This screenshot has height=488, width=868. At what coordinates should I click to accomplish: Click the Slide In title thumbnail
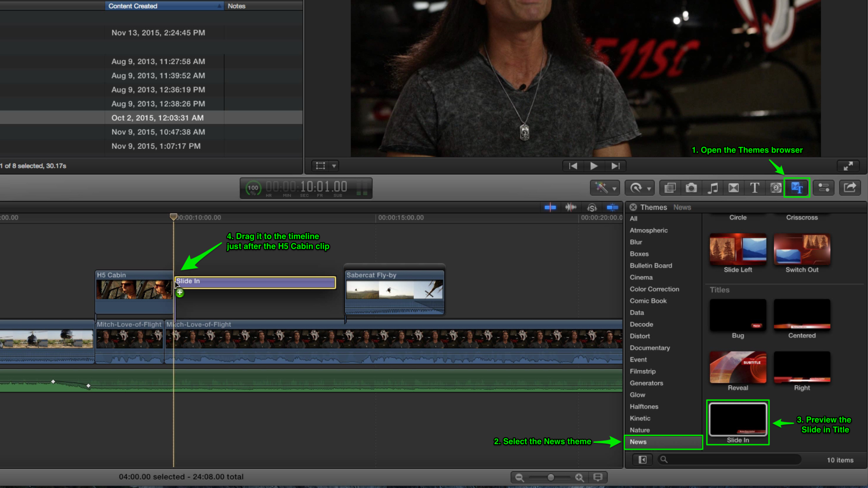(737, 419)
